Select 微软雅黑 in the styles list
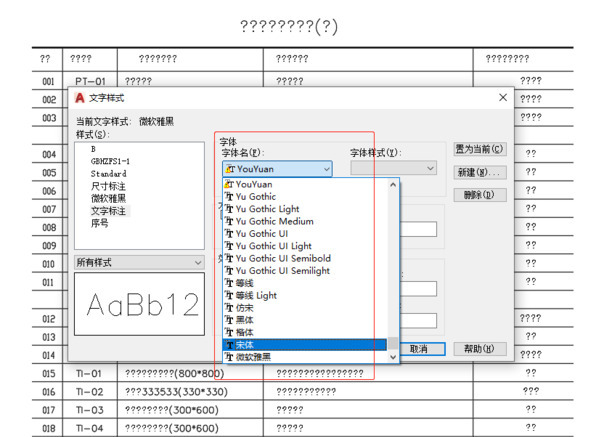This screenshot has width=612, height=437. click(x=108, y=198)
